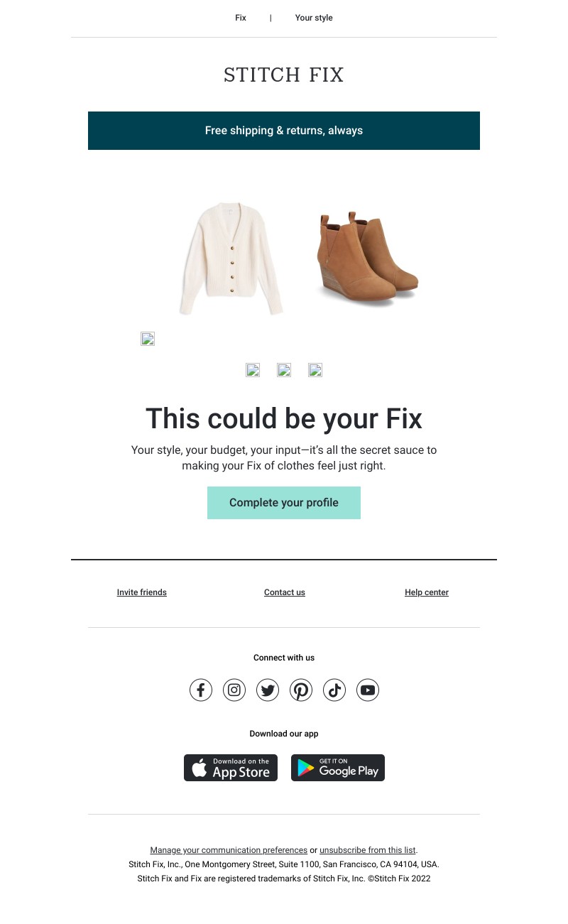Visit the Help center link
568x924 pixels.
click(427, 592)
